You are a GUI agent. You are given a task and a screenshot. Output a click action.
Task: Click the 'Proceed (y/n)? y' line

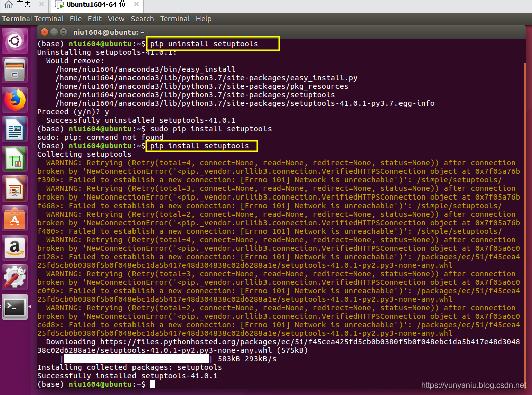(x=73, y=112)
